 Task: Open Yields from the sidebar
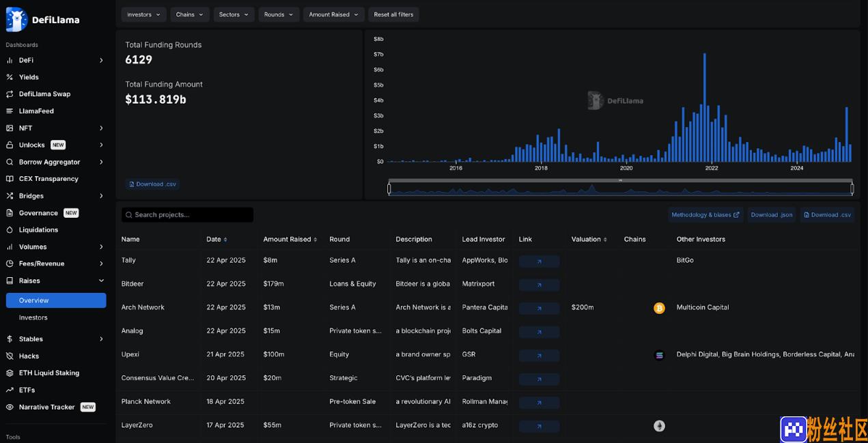click(29, 77)
